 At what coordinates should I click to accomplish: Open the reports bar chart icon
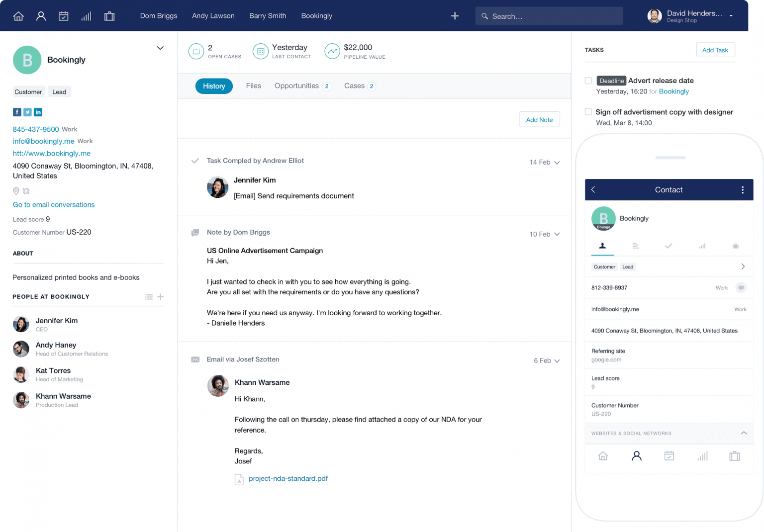pos(86,15)
